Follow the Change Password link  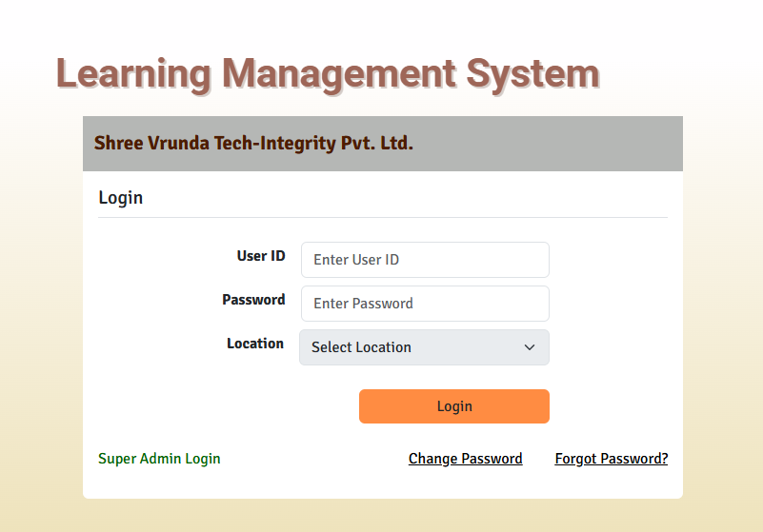pos(465,459)
